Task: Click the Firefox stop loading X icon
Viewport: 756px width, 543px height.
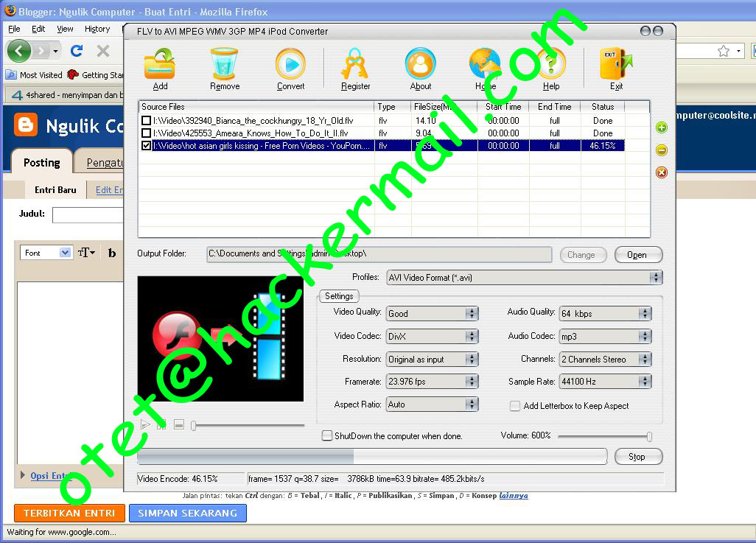Action: [x=102, y=51]
